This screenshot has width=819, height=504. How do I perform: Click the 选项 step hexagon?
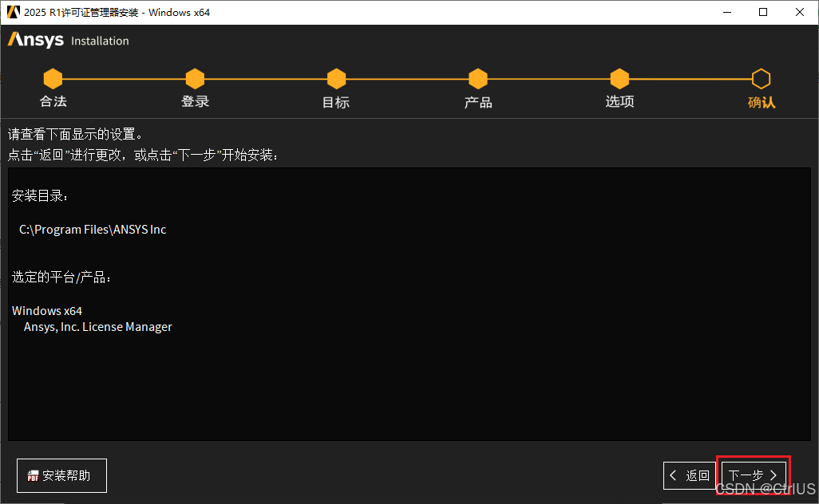point(619,79)
